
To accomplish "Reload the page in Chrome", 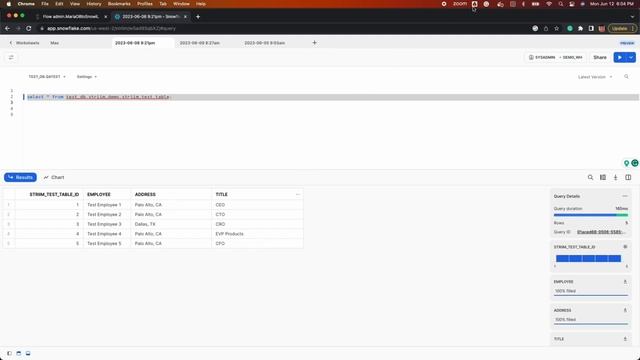I will 29,29.
